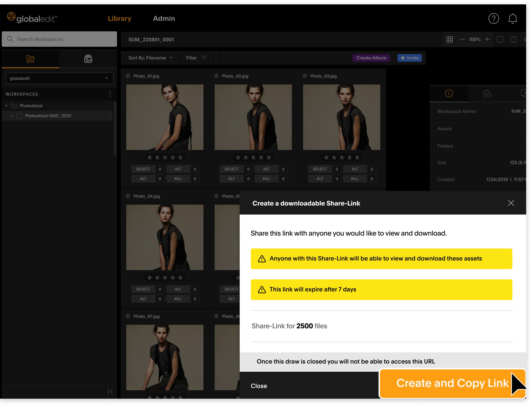Viewport: 532px width, 406px height.
Task: Click the Created date value
Action: coord(506,179)
